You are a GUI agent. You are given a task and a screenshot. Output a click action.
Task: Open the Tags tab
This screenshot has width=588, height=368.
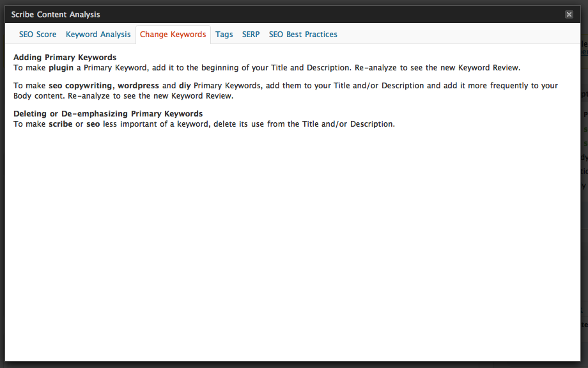[224, 35]
